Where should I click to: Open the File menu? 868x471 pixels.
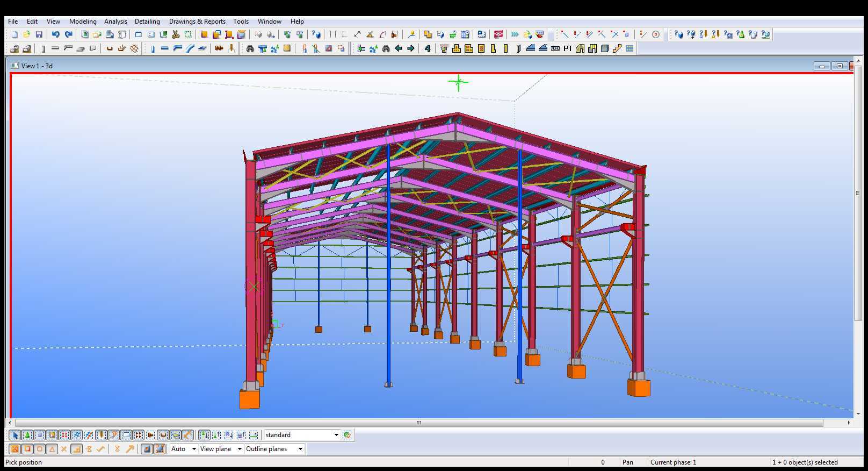click(x=13, y=22)
